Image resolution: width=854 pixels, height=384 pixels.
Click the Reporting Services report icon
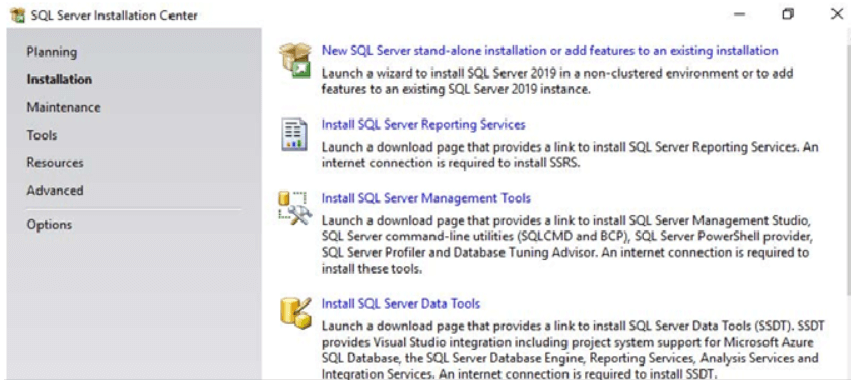[x=294, y=134]
